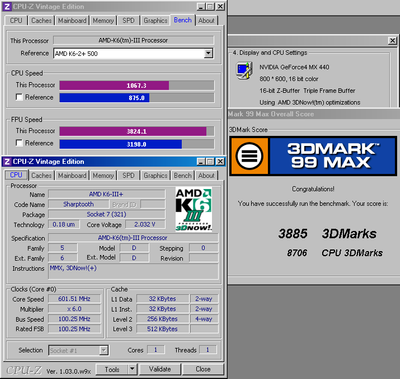Screen dimensions: 400x379
Task: Click the Technology value 0.18 um
Action: coord(64,224)
